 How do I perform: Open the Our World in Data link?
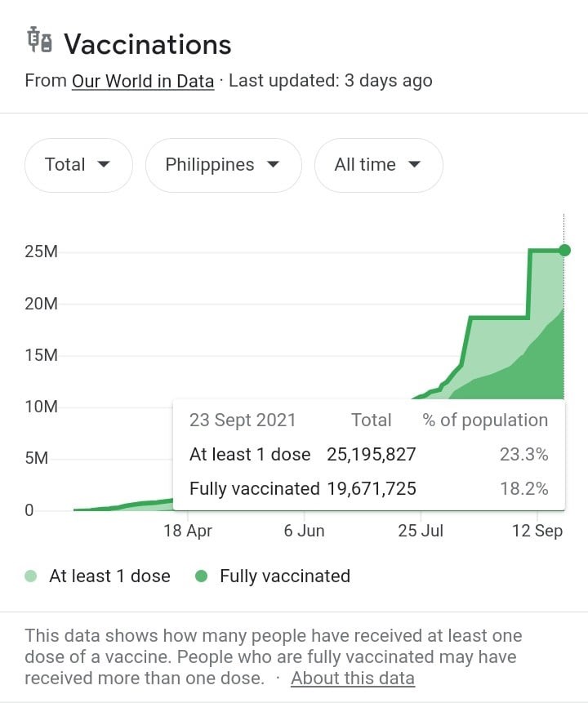143,81
